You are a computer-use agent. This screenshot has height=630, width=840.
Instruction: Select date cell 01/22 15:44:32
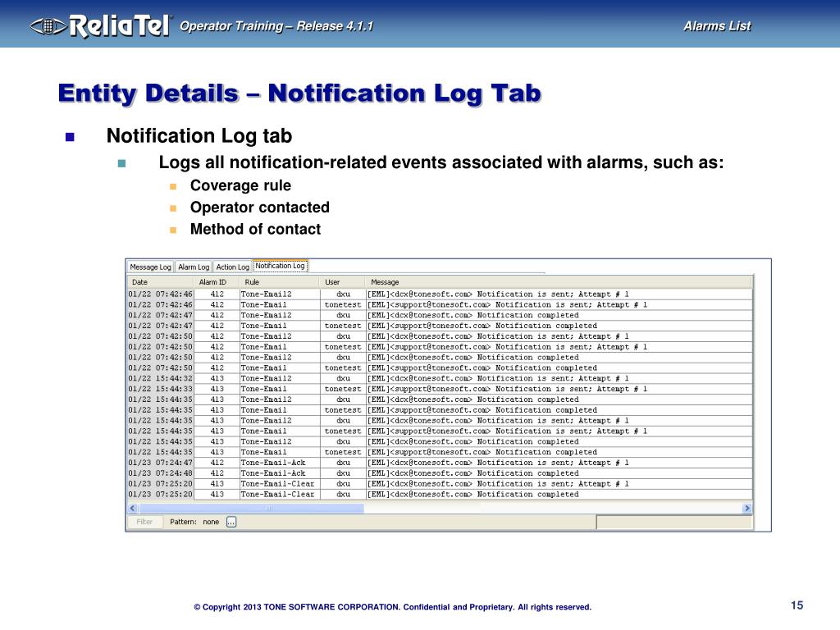click(x=160, y=378)
